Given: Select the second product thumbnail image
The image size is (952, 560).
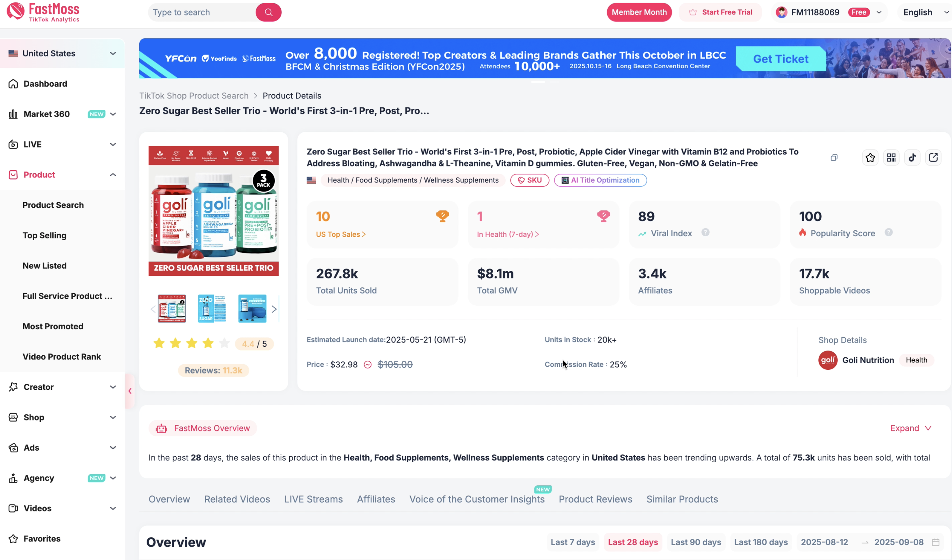Looking at the screenshot, I should [x=212, y=309].
